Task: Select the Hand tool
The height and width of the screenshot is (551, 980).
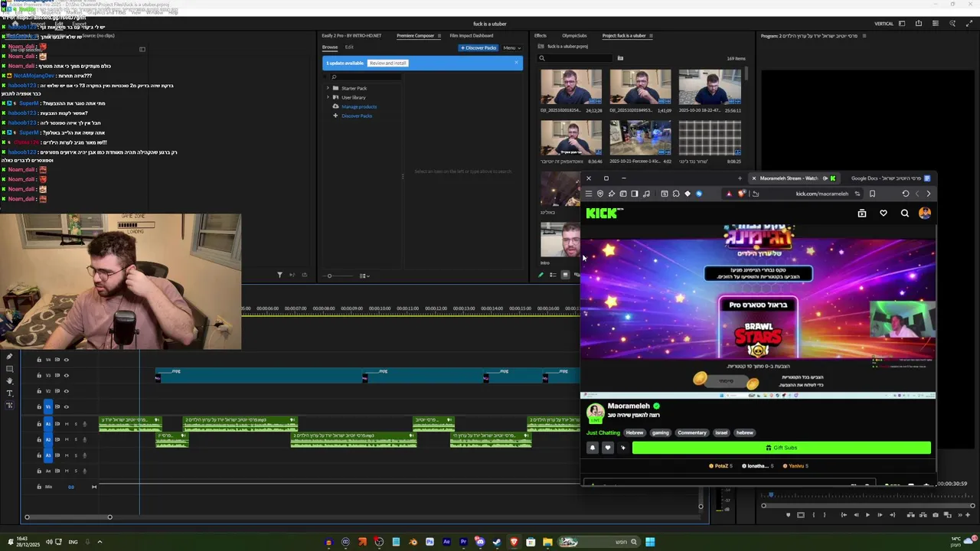Action: (9, 380)
